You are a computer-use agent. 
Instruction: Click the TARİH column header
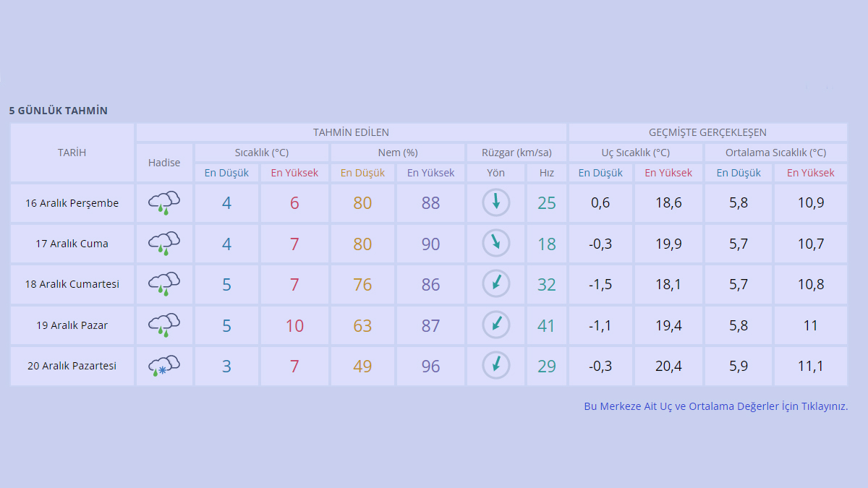pos(72,153)
